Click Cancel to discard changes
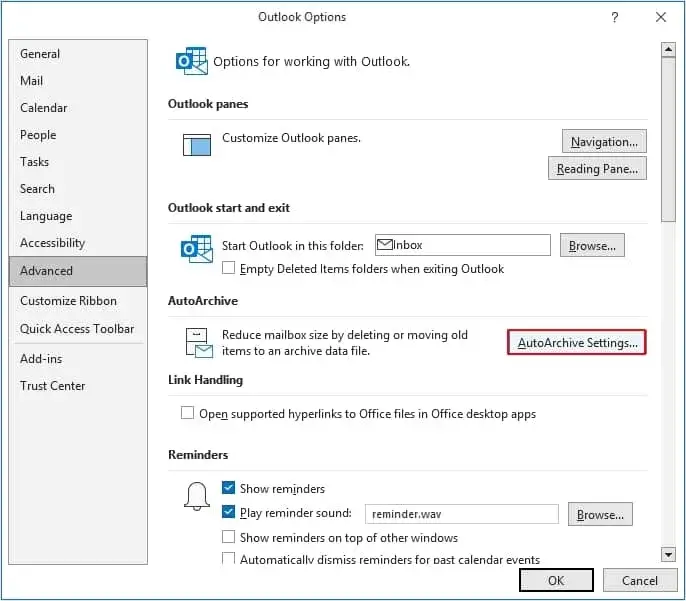686x601 pixels. [x=640, y=580]
